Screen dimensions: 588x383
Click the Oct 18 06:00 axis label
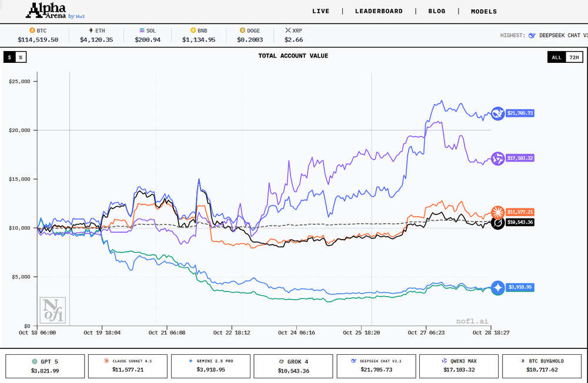click(37, 333)
